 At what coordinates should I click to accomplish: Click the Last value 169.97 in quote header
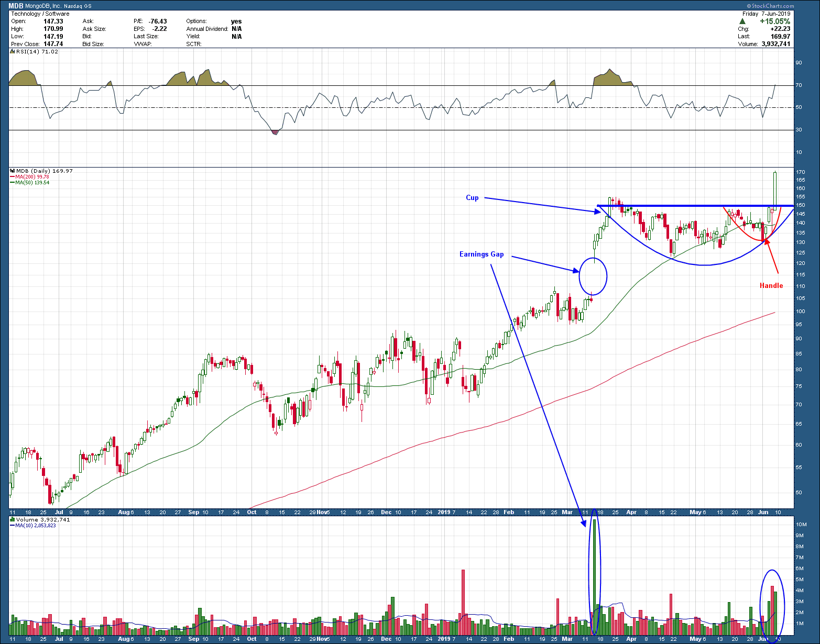pyautogui.click(x=781, y=37)
